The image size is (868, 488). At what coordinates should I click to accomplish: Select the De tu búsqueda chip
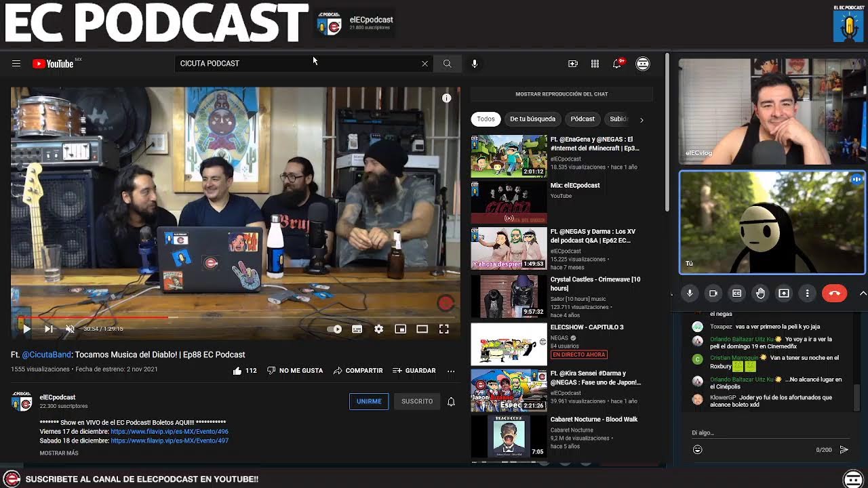click(x=532, y=119)
